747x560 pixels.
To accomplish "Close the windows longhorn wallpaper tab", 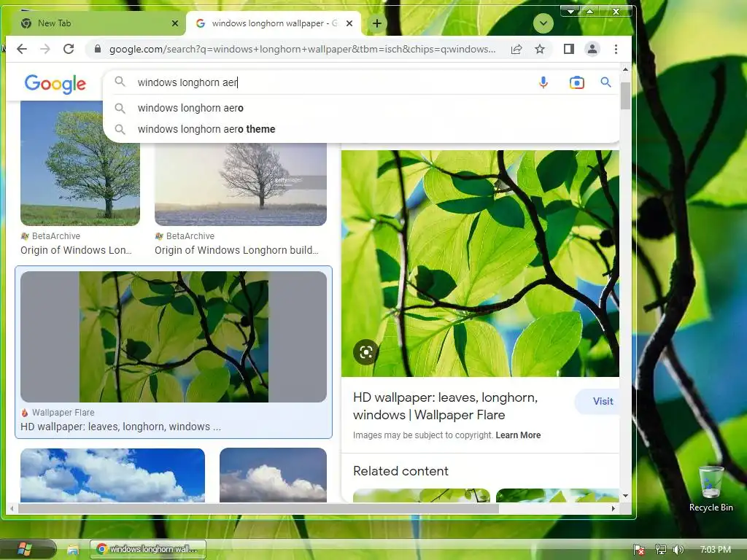I will tap(349, 23).
